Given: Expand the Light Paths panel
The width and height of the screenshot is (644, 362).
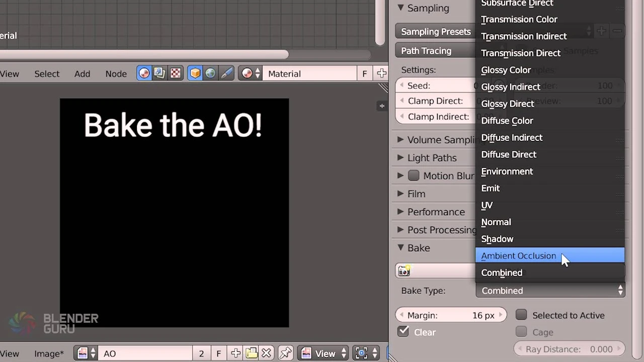Looking at the screenshot, I should point(400,158).
